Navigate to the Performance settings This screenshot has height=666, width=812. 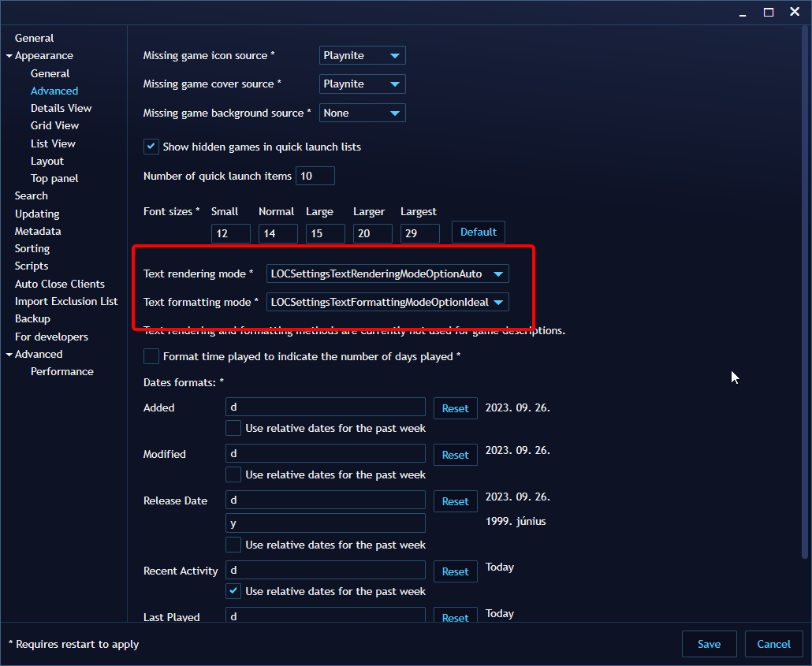pos(61,371)
